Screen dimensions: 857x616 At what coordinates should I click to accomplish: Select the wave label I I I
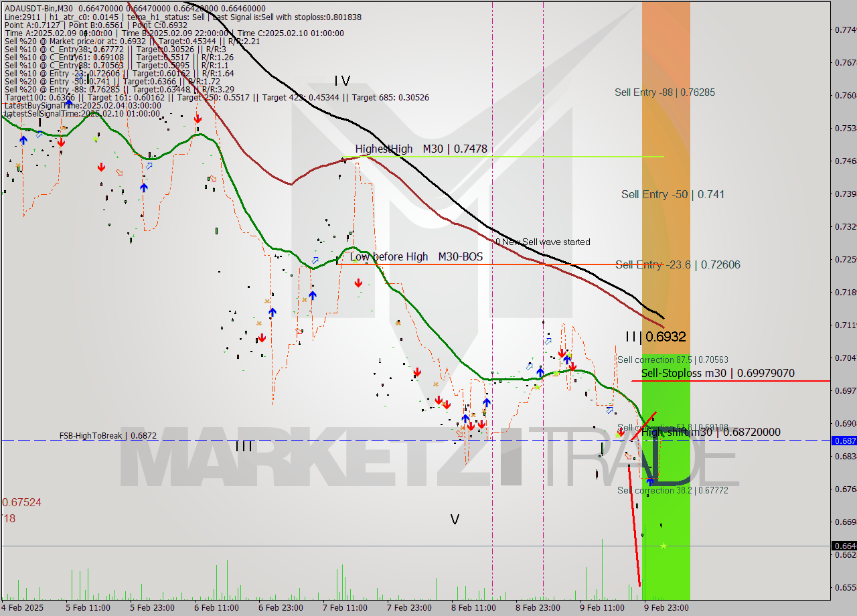tap(244, 446)
